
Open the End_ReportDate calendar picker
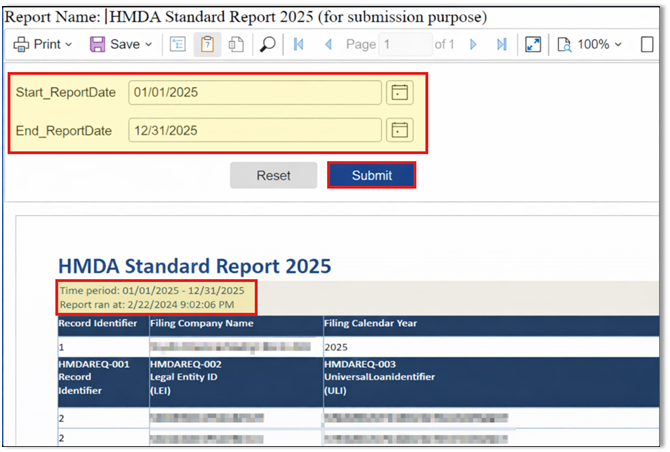(x=399, y=131)
